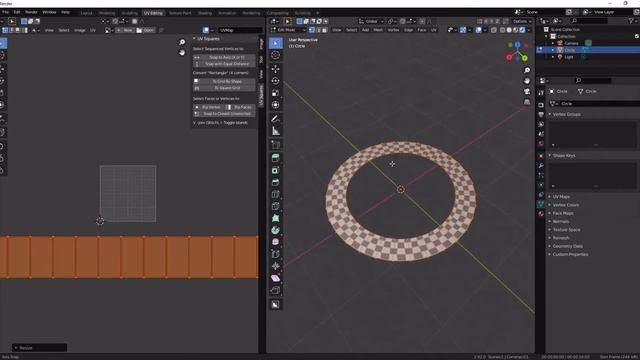The height and width of the screenshot is (360, 640).
Task: Open the Render menu
Action: [31, 12]
